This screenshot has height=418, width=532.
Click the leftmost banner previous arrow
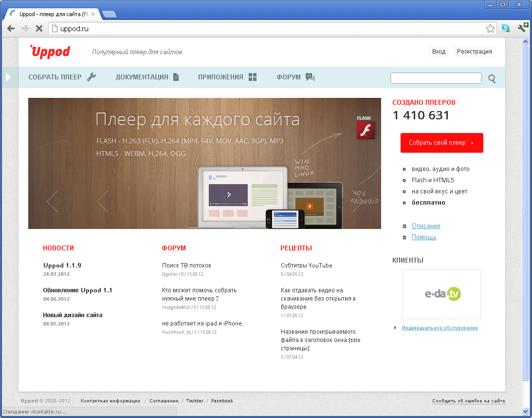coord(53,201)
